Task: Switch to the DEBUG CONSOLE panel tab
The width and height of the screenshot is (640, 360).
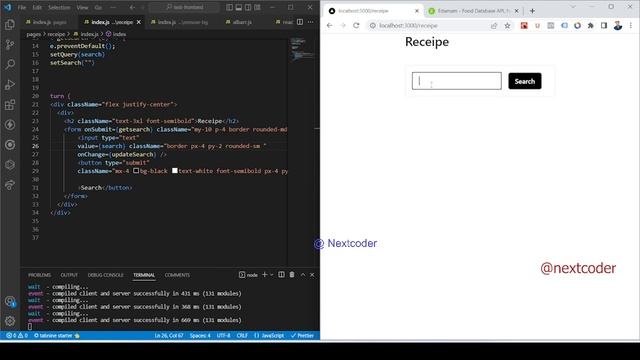Action: pyautogui.click(x=105, y=275)
